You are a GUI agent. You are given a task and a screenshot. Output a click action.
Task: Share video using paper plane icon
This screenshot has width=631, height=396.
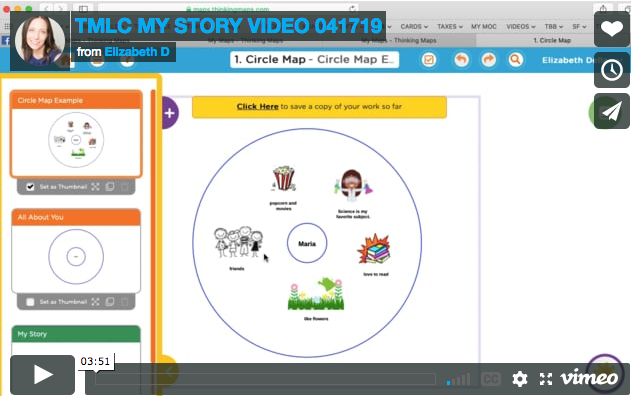(x=612, y=111)
